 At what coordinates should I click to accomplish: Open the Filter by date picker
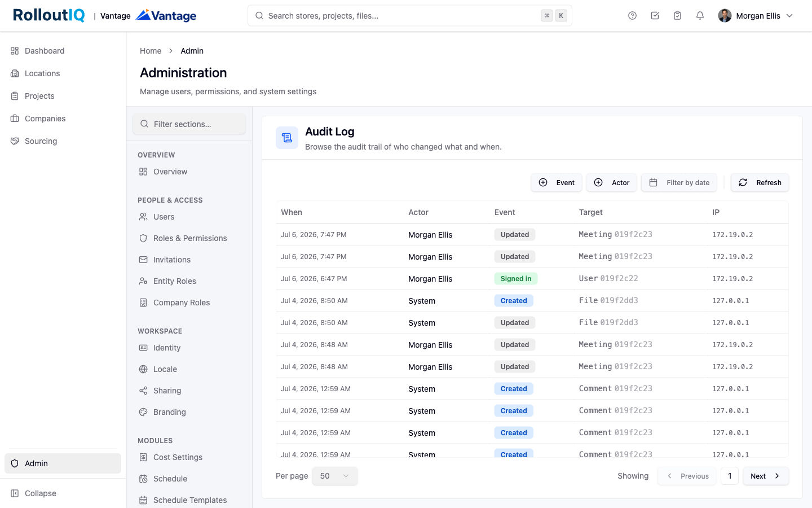(679, 182)
